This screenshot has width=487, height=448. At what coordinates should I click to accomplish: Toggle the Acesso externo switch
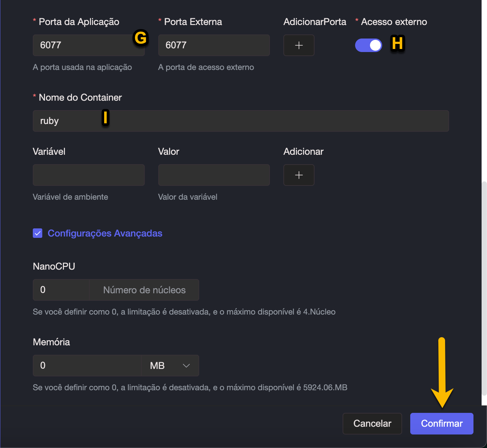coord(369,45)
